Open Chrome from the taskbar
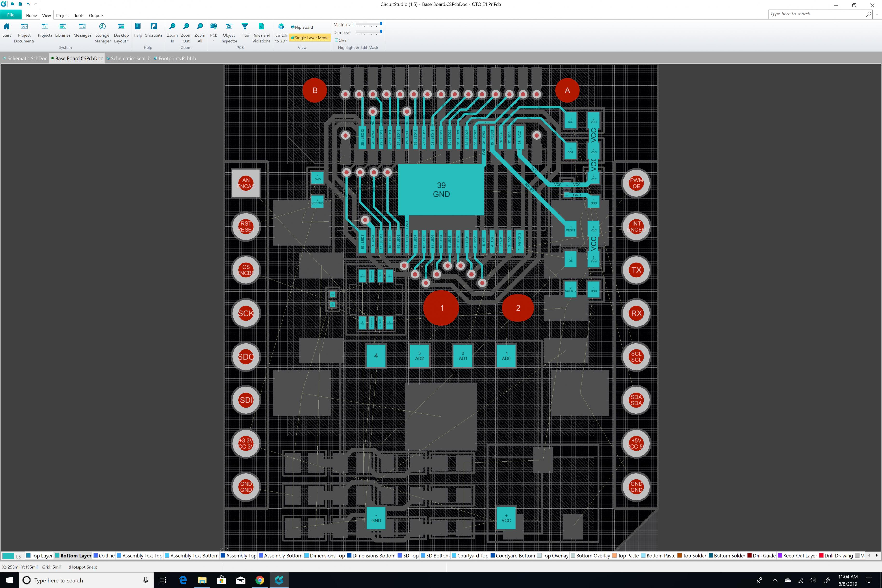 pyautogui.click(x=259, y=580)
